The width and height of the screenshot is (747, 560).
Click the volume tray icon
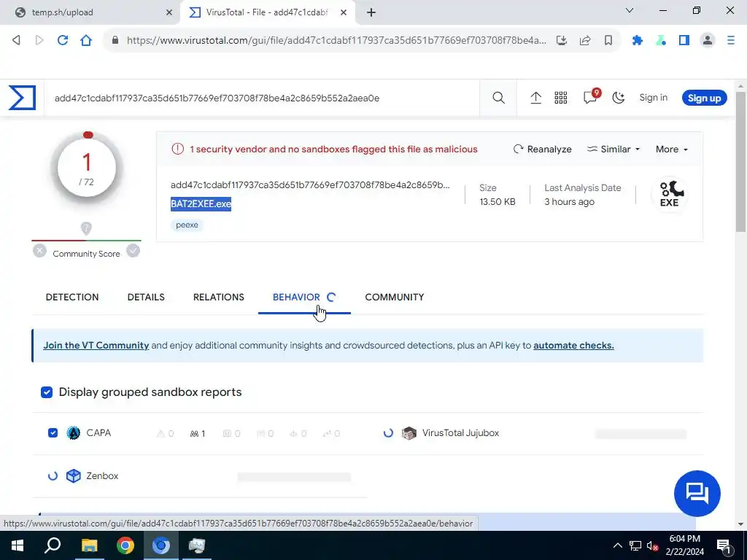(653, 545)
